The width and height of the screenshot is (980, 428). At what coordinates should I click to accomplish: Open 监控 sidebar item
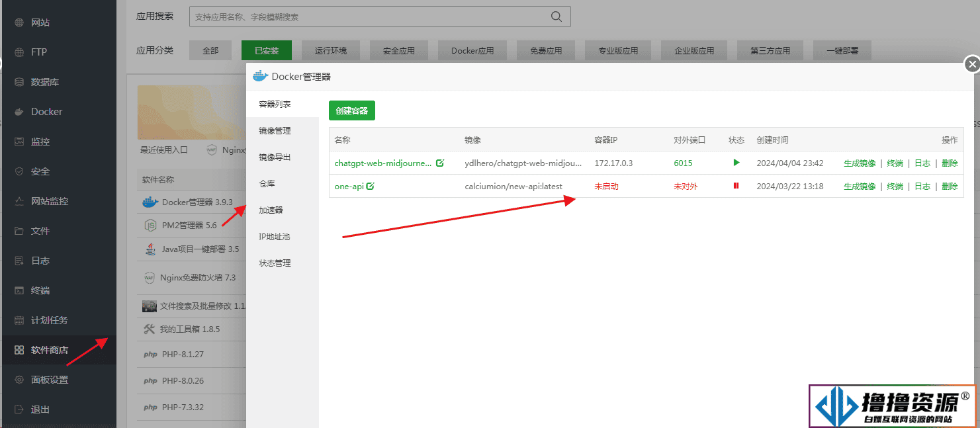(x=58, y=142)
